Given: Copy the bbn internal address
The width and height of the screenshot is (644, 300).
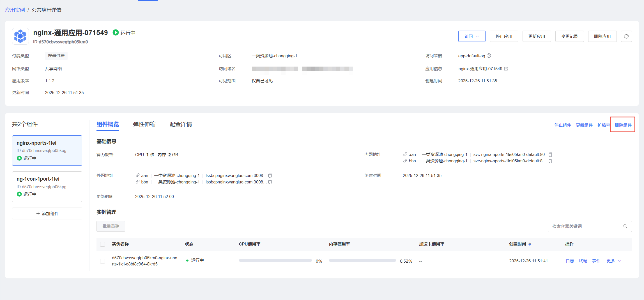Looking at the screenshot, I should pos(551,161).
